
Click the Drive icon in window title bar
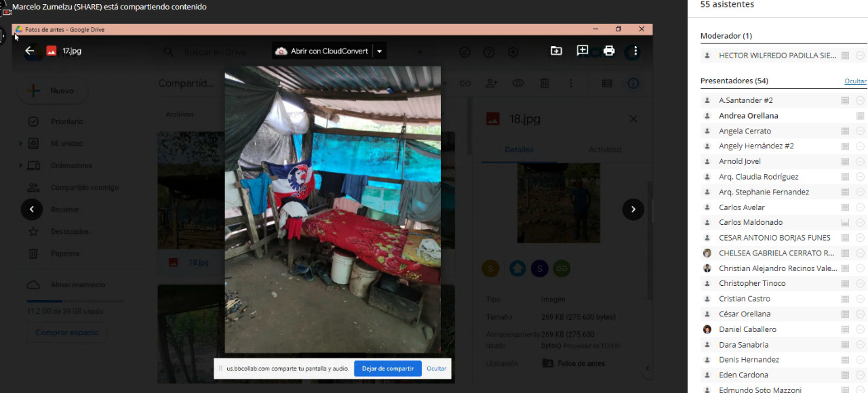pyautogui.click(x=19, y=30)
